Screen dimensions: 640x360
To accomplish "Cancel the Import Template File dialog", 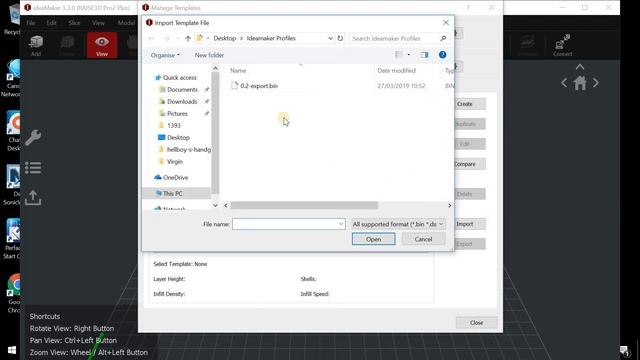I will click(423, 239).
